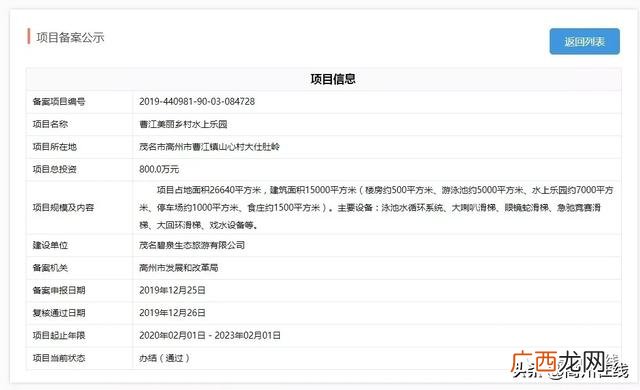Click the 备案项目编号 label cell
640x390 pixels.
click(79, 102)
